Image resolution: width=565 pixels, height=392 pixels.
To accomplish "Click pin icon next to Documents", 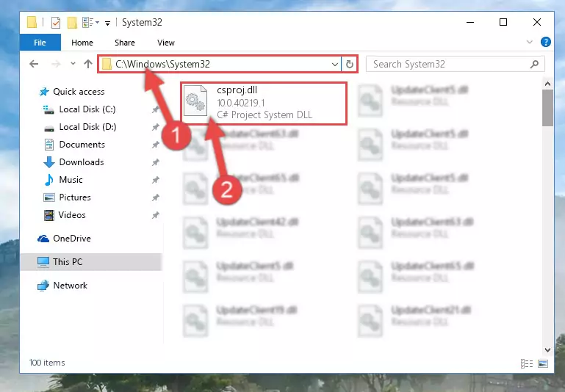I will coord(155,145).
